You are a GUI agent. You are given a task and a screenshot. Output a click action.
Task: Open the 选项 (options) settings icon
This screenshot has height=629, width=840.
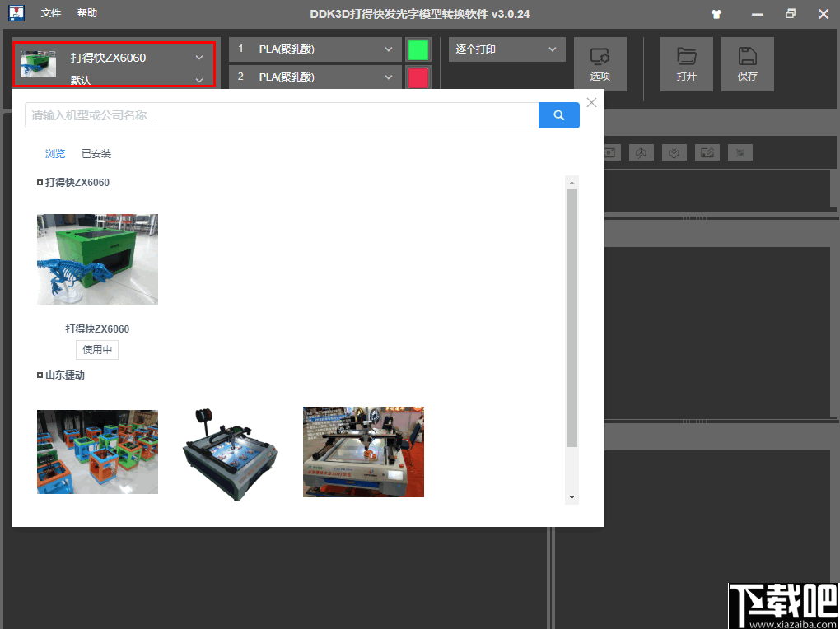(600, 64)
